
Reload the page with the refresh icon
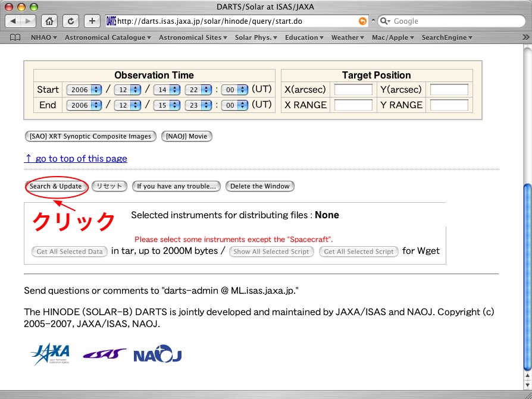[x=71, y=21]
